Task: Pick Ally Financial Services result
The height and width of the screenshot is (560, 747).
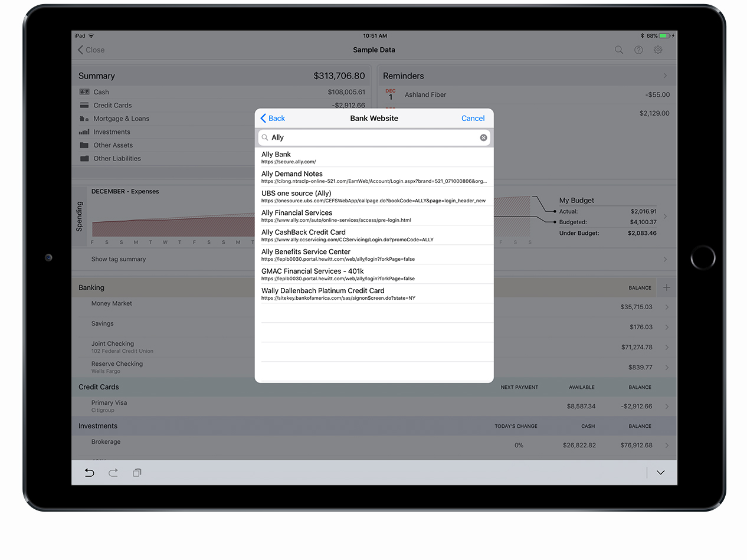Action: click(x=374, y=216)
